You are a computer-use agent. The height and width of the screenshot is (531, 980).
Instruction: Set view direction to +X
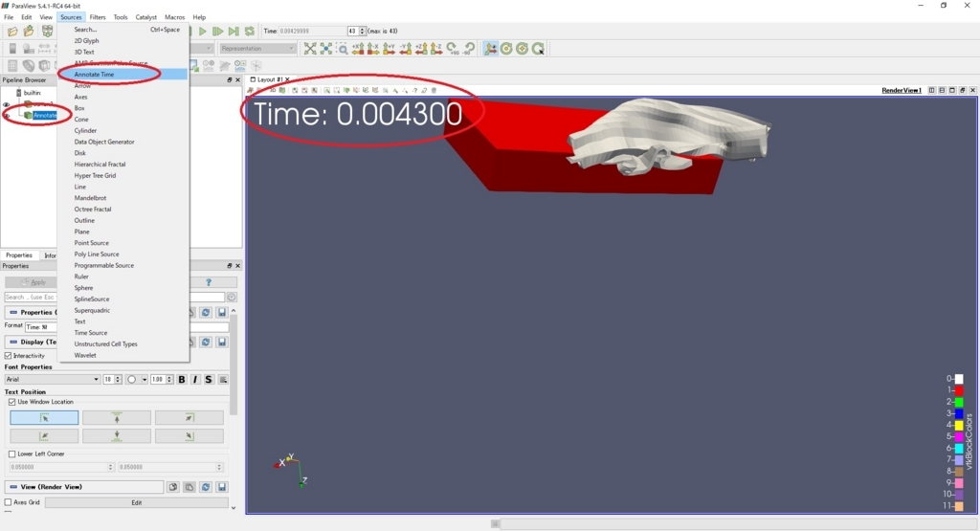coord(358,48)
